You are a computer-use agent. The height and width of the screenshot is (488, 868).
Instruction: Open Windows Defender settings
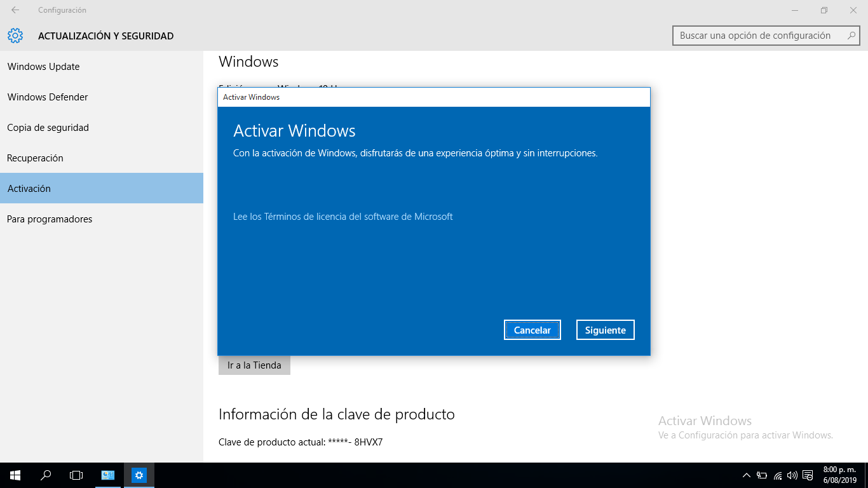[x=102, y=97]
